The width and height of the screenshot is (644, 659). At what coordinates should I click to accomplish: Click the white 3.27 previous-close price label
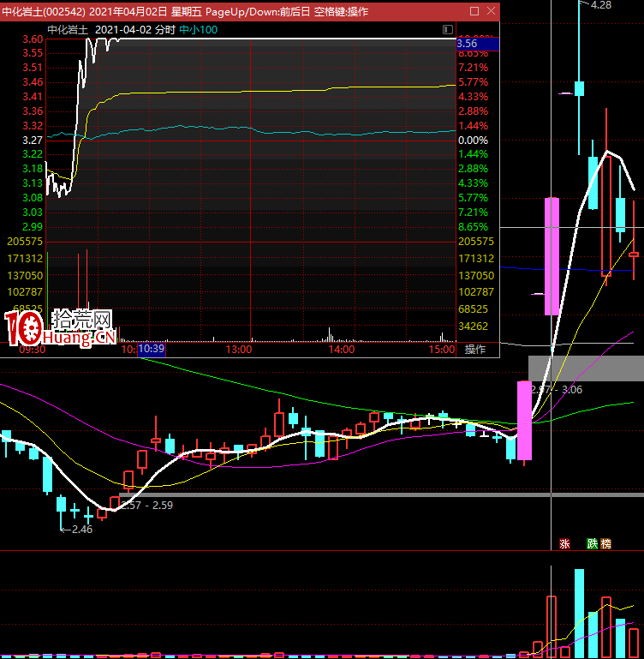click(33, 140)
